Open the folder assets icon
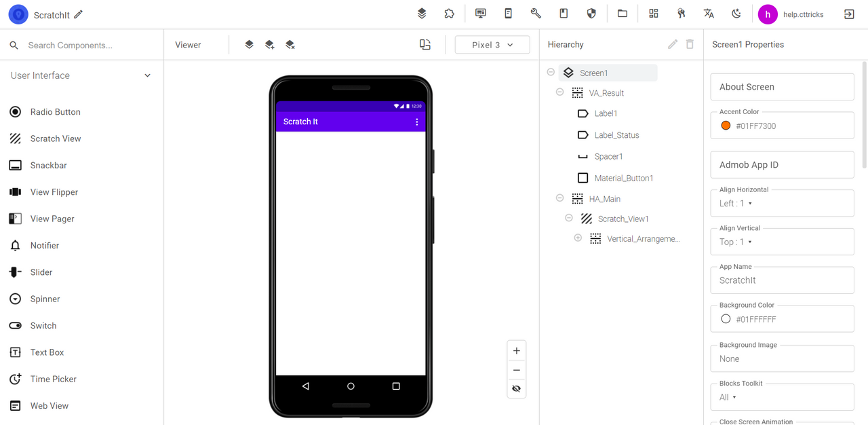868x425 pixels. coord(623,14)
